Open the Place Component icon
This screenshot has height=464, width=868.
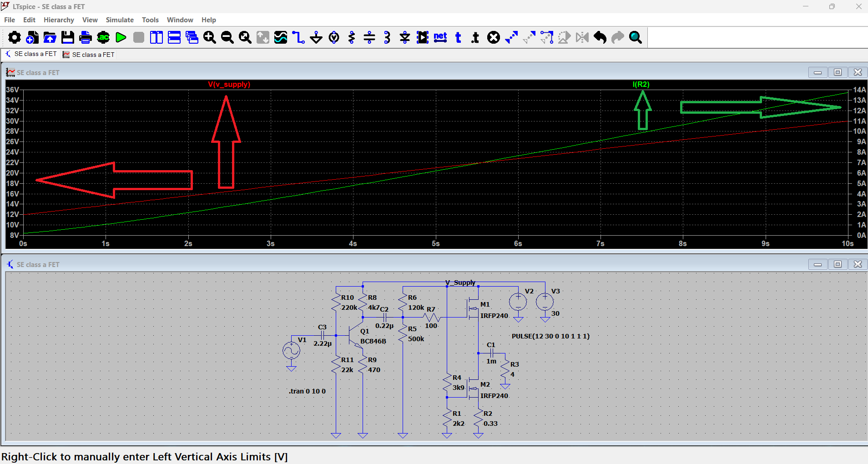(x=423, y=37)
